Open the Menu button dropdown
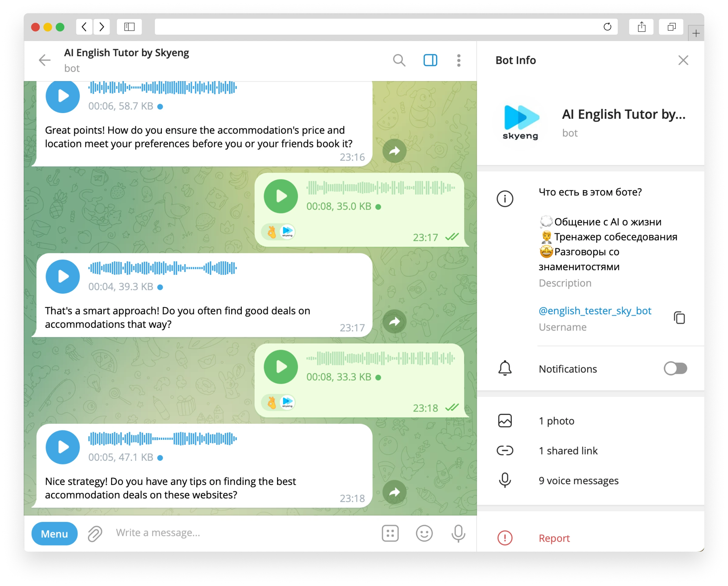Viewport: 728px width, 586px height. point(54,533)
